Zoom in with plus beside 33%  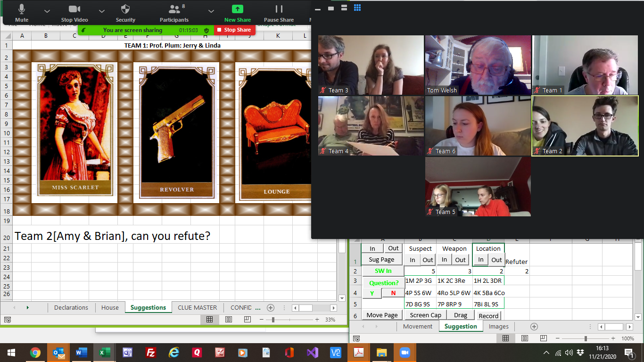(317, 320)
